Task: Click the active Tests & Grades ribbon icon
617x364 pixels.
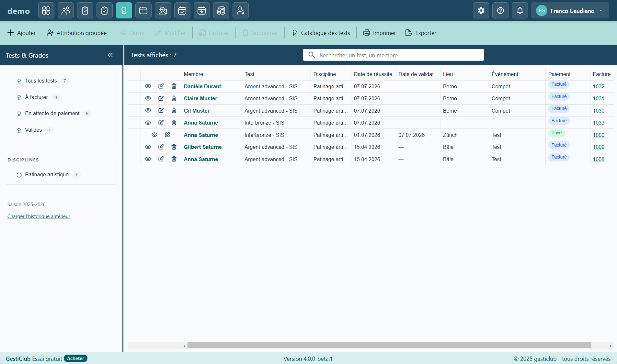Action: 124,11
